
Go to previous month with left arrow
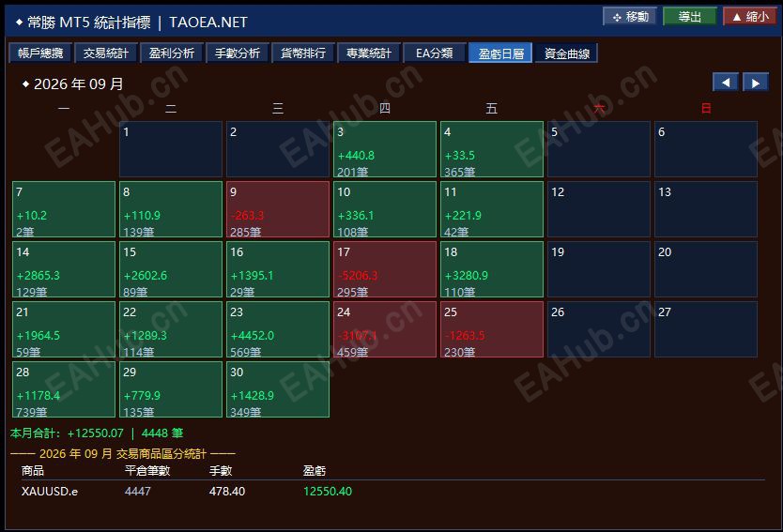[725, 83]
